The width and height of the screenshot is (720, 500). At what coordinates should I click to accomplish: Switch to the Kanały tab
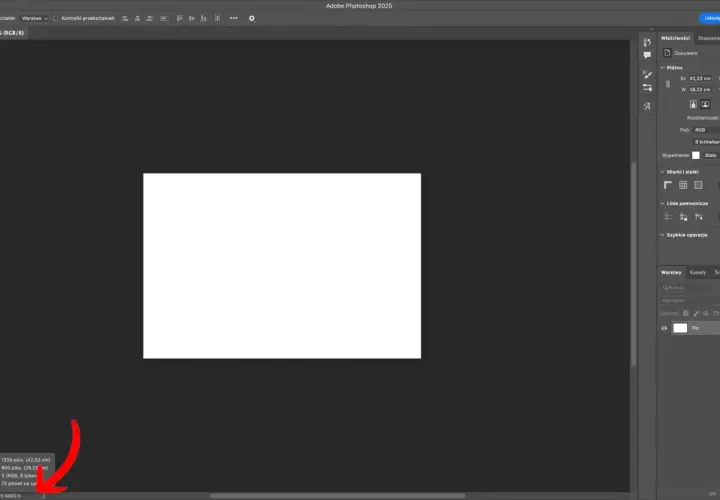click(698, 273)
